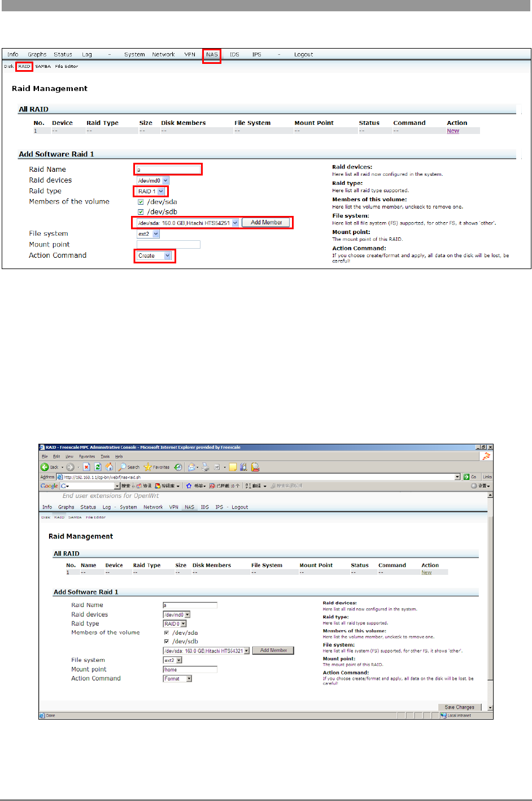Open the Format Action Command dropdown
This screenshot has width=532, height=801.
(x=177, y=679)
